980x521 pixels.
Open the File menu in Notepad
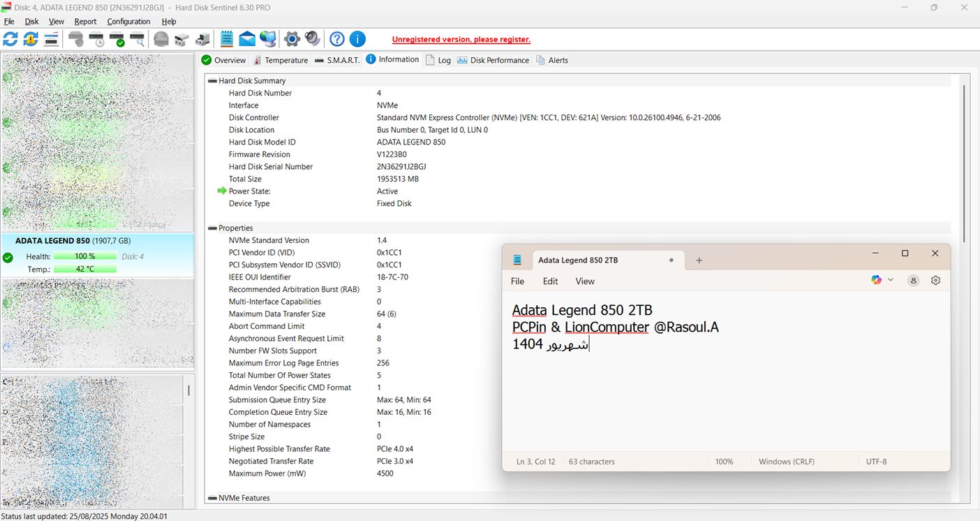click(517, 281)
